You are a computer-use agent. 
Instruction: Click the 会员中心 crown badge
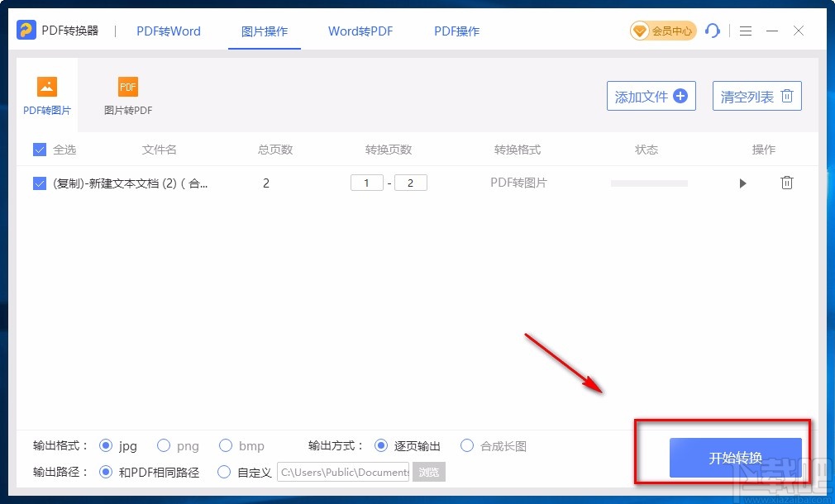click(662, 31)
